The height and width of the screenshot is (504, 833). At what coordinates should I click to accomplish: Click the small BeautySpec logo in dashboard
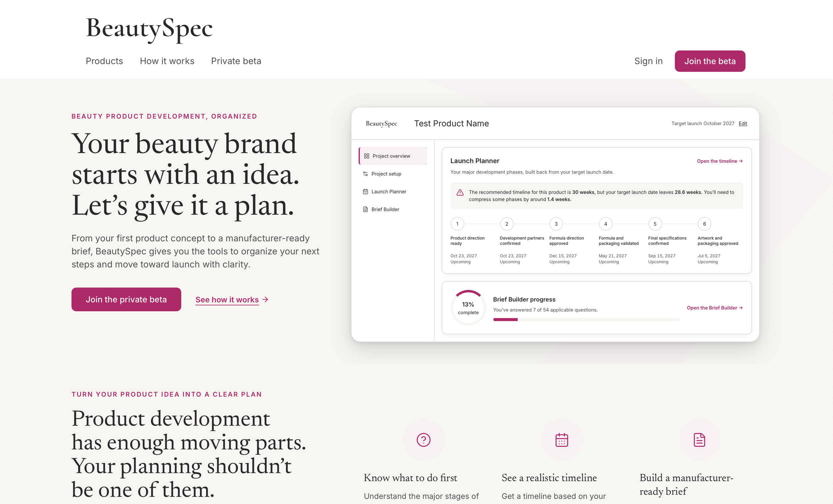(x=381, y=124)
